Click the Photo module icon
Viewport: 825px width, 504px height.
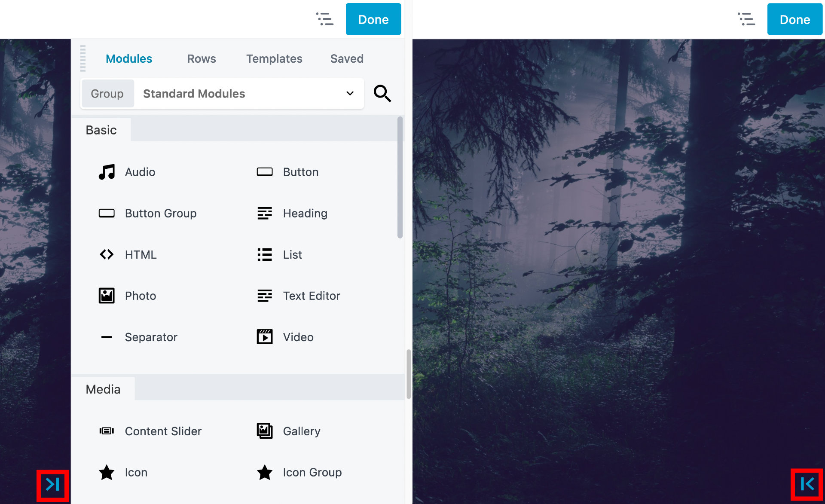(107, 295)
